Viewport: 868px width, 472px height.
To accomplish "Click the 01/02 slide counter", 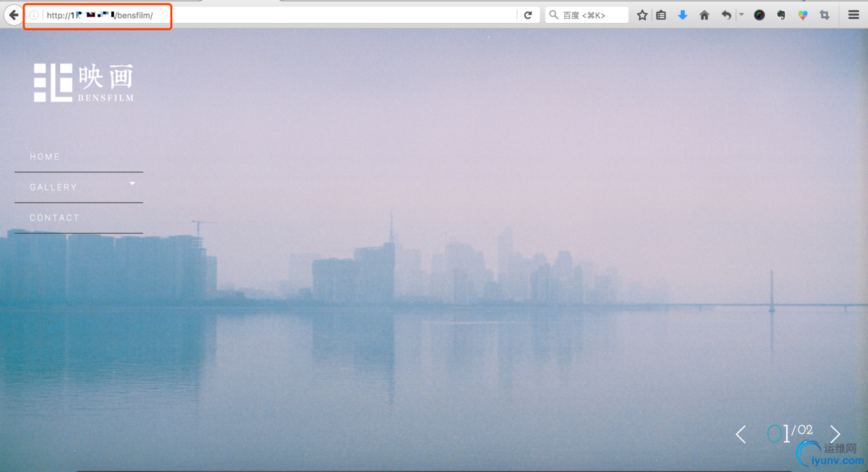I will click(x=790, y=433).
